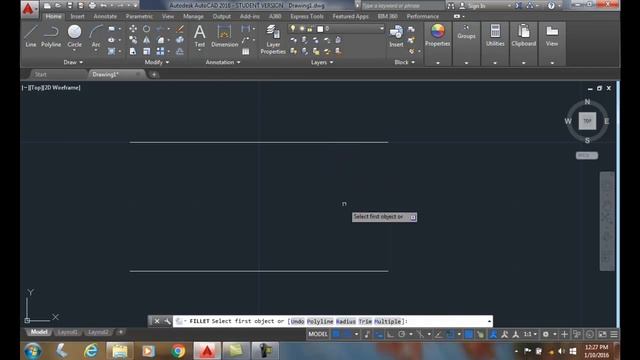
Task: Toggle ortho mode in status bar
Action: (x=390, y=334)
